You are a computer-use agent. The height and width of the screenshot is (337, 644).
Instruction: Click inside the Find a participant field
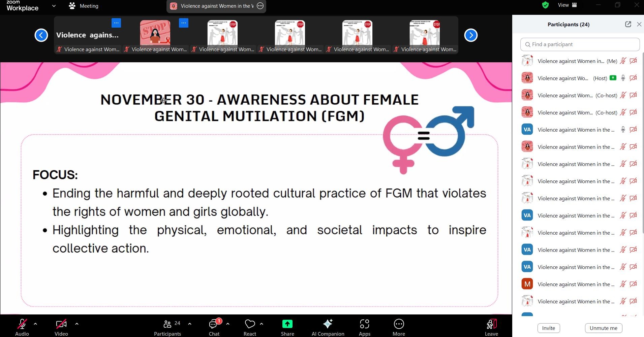pos(579,44)
